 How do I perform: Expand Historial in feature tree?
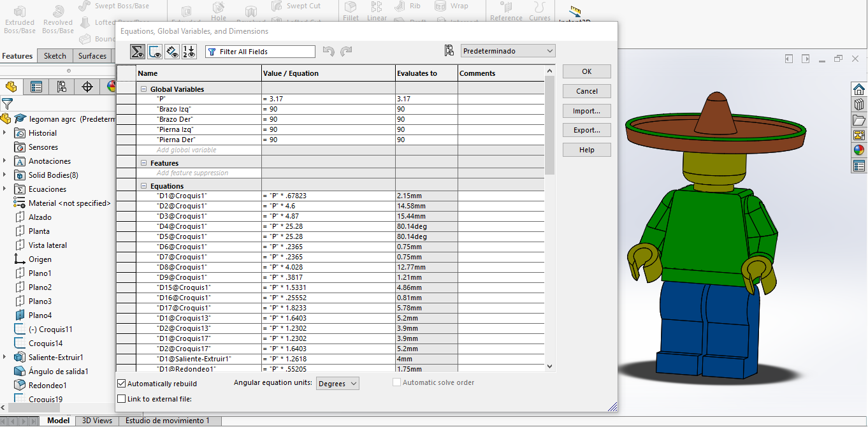[x=4, y=133]
